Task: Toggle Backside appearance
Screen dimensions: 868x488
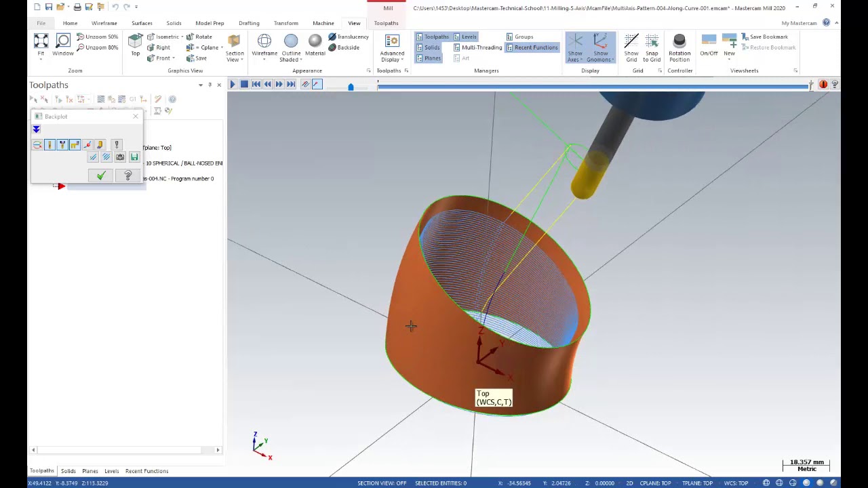Action: [344, 47]
